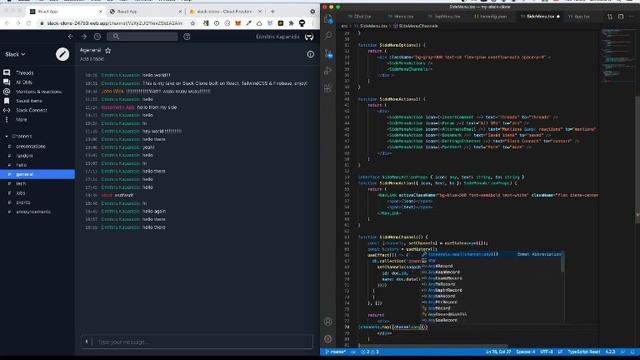Click the Slack search field
This screenshot has height=360, width=640.
[x=142, y=37]
